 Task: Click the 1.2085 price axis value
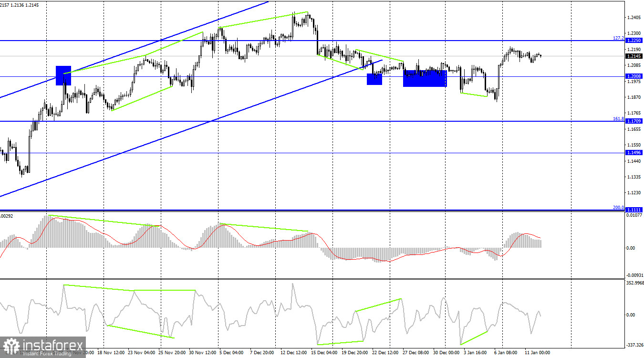tap(635, 65)
